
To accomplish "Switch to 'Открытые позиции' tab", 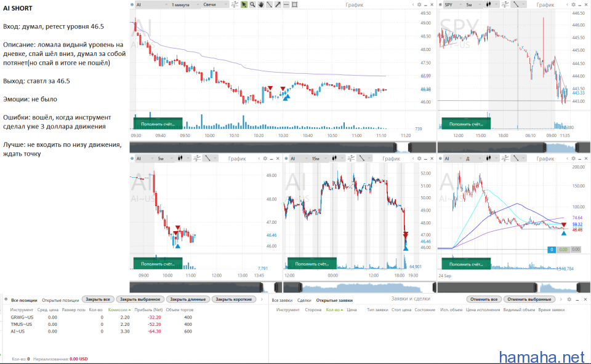I will point(60,300).
